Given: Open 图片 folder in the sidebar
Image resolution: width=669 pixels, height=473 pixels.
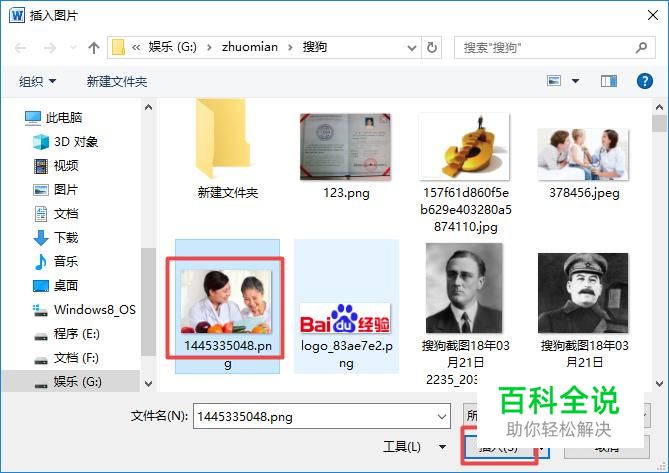Looking at the screenshot, I should click(x=55, y=189).
